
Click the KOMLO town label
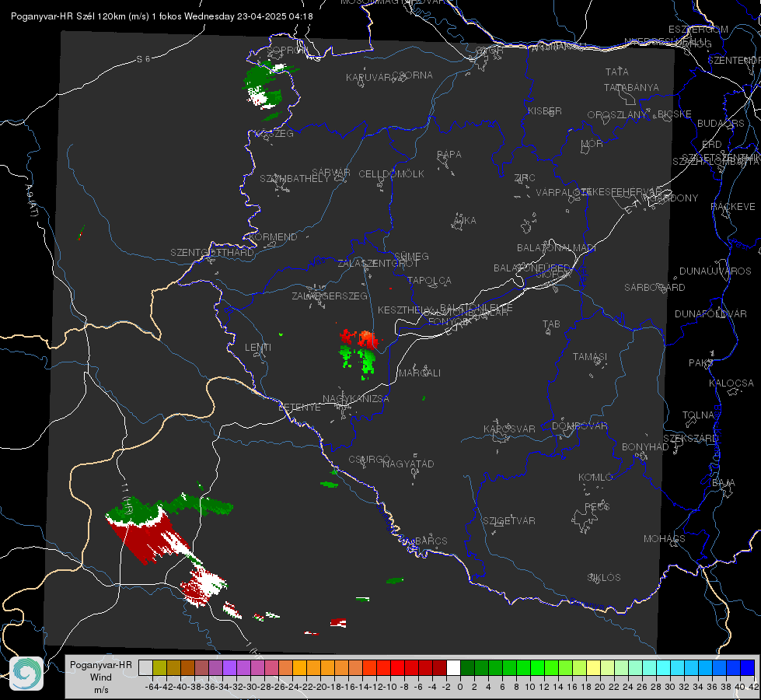pos(595,478)
